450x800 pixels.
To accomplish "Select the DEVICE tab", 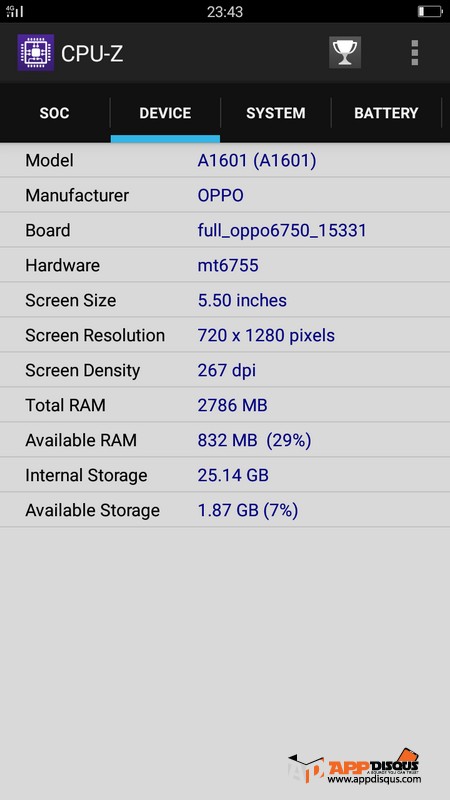I will tap(165, 113).
